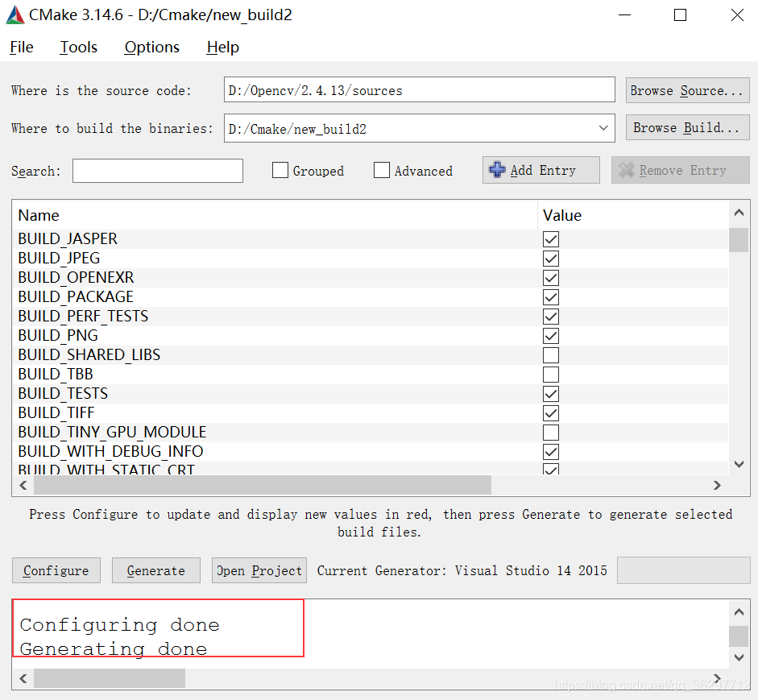758x700 pixels.
Task: Click the output log scroll-up arrow
Action: [x=739, y=612]
